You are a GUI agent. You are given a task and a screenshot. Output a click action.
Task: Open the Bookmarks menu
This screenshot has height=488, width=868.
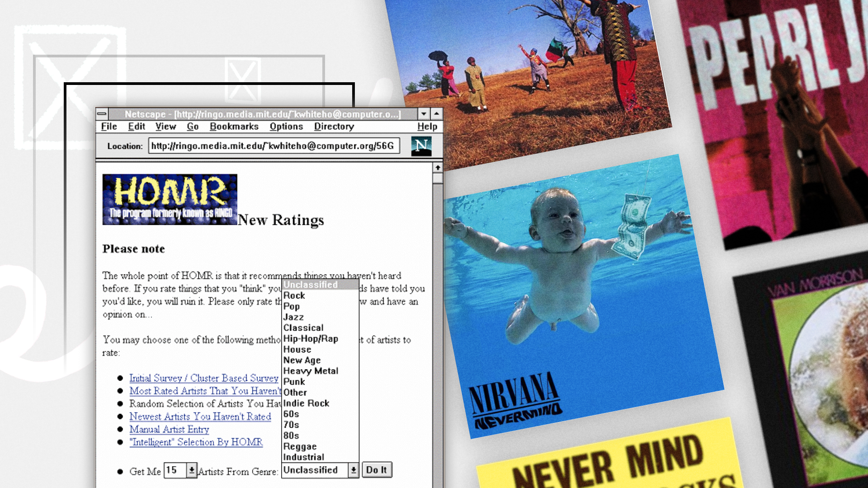pyautogui.click(x=234, y=127)
